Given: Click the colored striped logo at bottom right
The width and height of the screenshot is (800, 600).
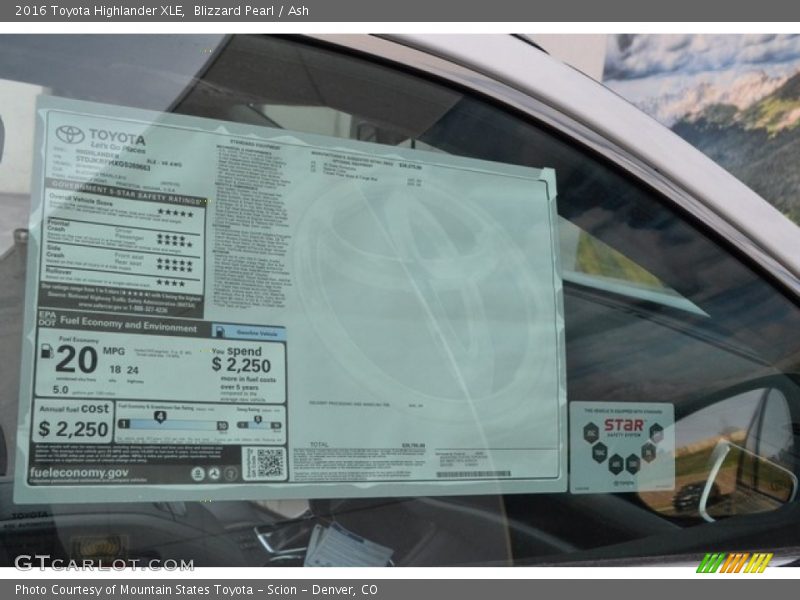Looking at the screenshot, I should 734,563.
